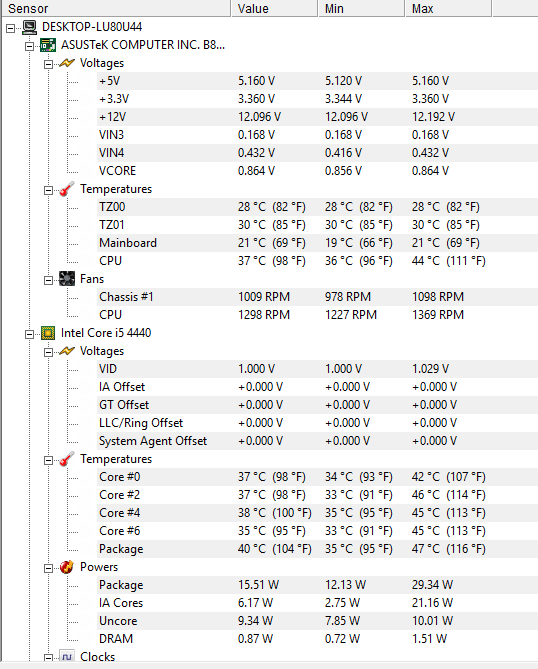This screenshot has width=538, height=669.
Task: Click the Clocks waveform icon
Action: click(67, 656)
